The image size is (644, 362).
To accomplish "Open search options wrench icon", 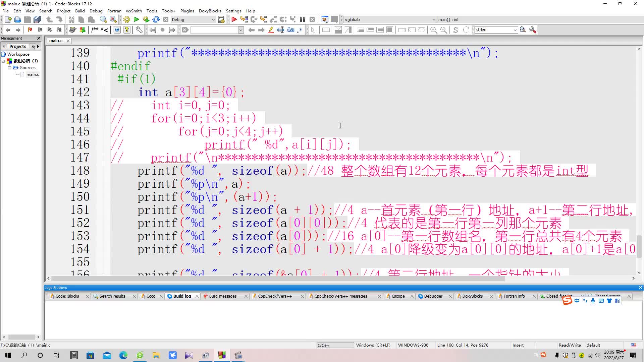I will 532,30.
